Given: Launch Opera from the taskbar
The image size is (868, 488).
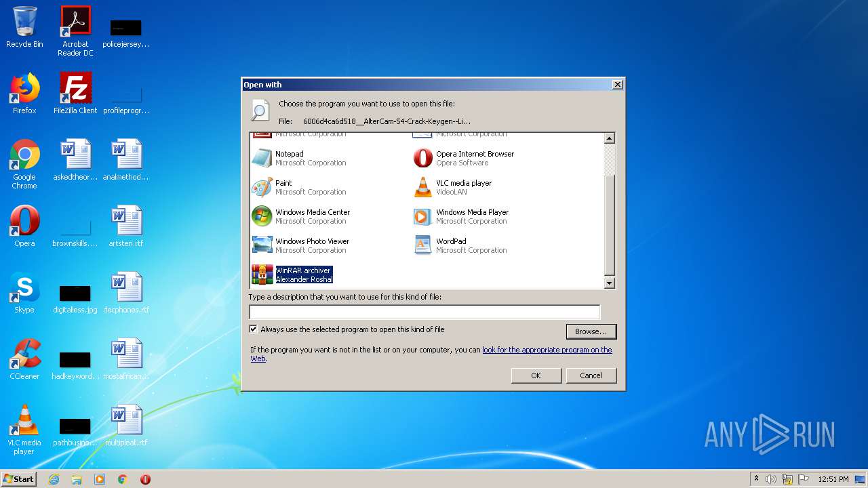Looking at the screenshot, I should pyautogui.click(x=145, y=479).
